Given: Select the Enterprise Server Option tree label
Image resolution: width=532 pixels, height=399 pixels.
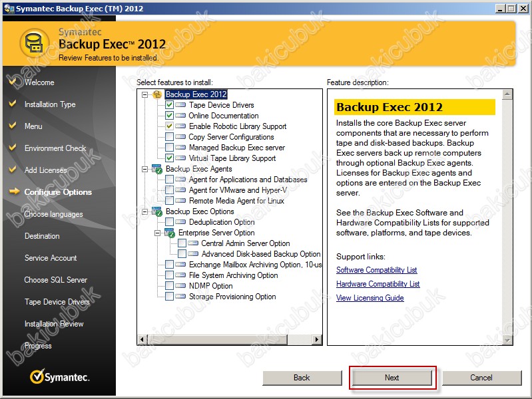Looking at the screenshot, I should pyautogui.click(x=216, y=233).
